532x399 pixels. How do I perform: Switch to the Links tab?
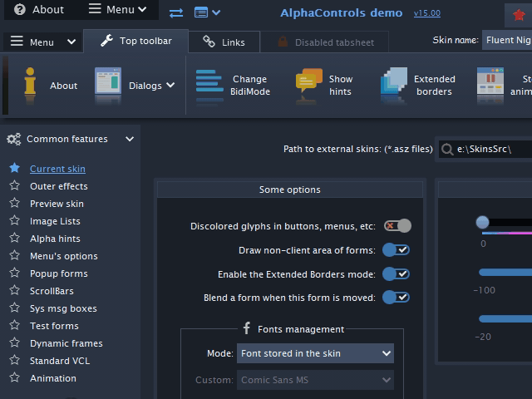[224, 42]
